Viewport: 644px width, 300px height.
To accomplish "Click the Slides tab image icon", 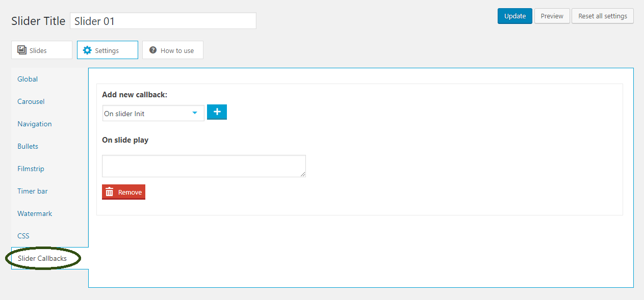I will tap(22, 50).
